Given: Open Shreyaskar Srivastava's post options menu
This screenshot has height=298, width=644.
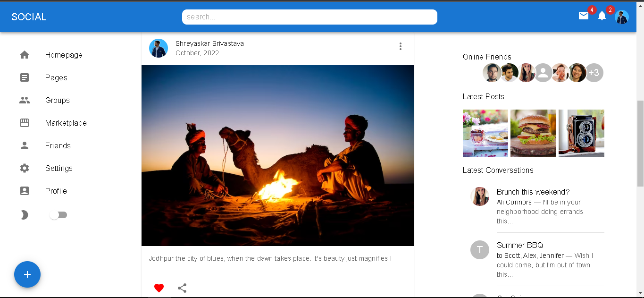Looking at the screenshot, I should pyautogui.click(x=400, y=46).
